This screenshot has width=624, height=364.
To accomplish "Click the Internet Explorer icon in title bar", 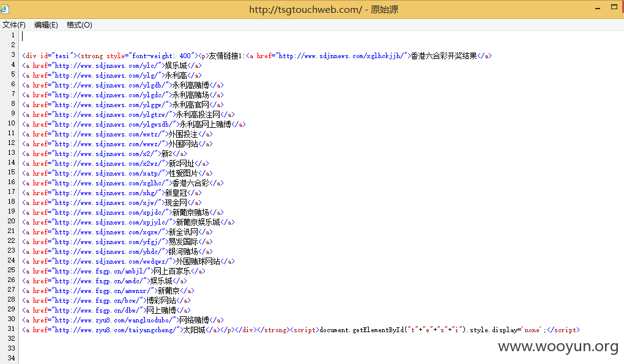I will coord(4,9).
